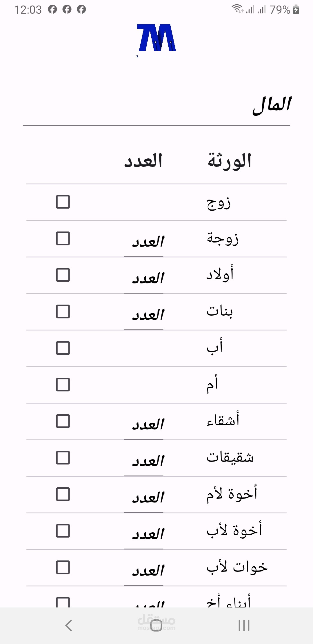Select the count field for أخوة لأم

pyautogui.click(x=144, y=498)
